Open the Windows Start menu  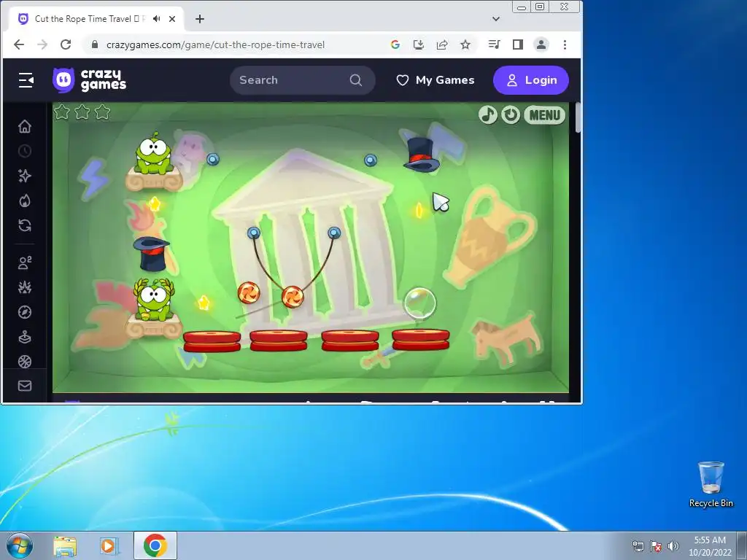[20, 545]
